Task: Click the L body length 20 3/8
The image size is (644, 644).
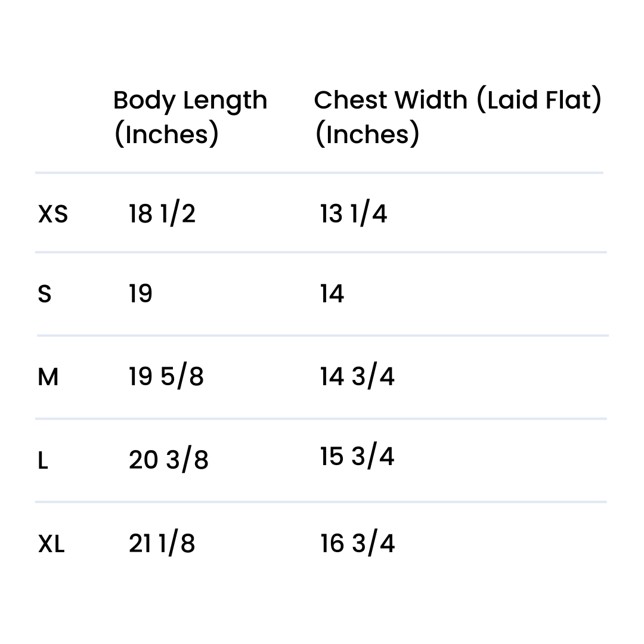Action: point(169,460)
